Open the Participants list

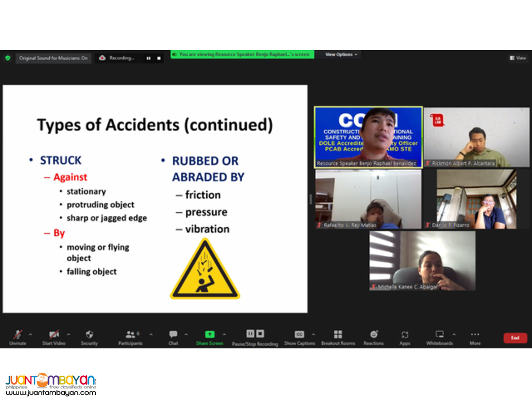coord(130,334)
